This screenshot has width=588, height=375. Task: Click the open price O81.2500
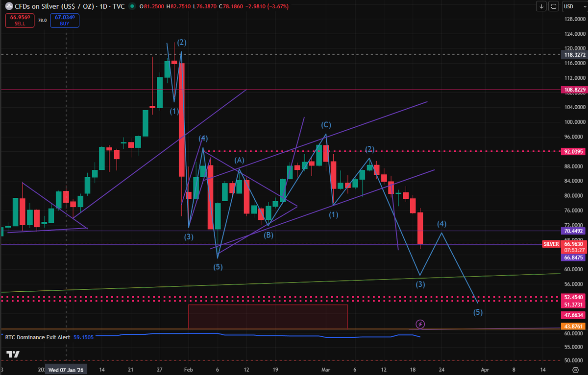[x=152, y=7]
